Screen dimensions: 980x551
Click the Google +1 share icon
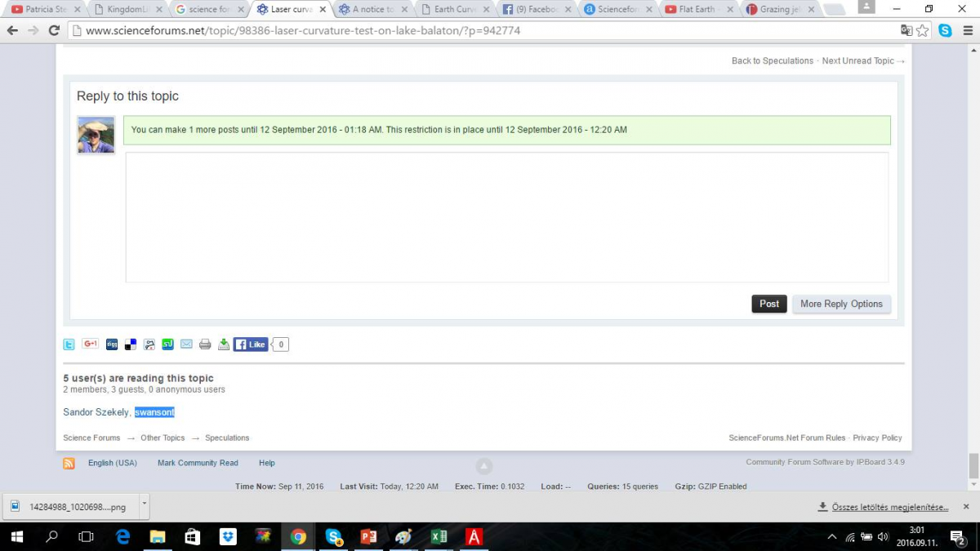point(90,344)
